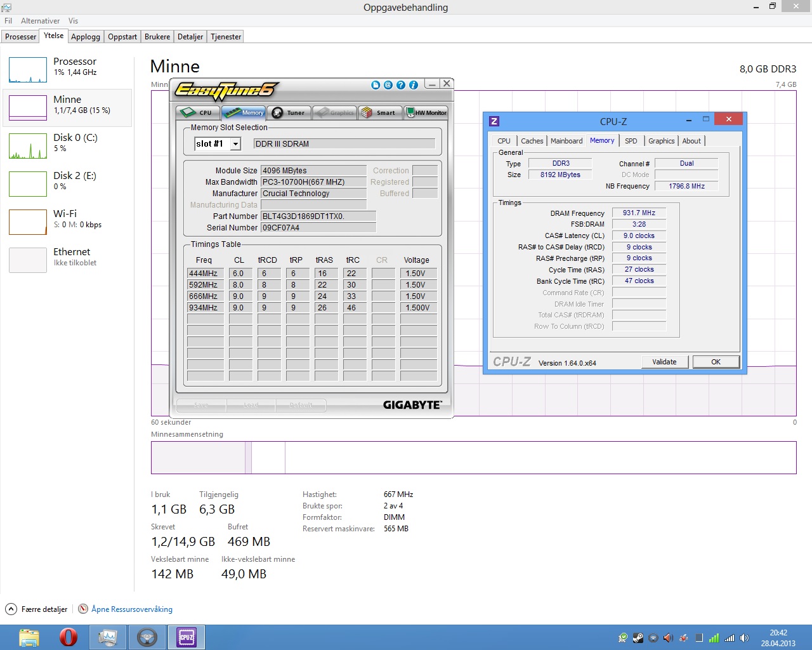This screenshot has height=650, width=812.
Task: Click the 934MHz cell in Timings Table
Action: 206,308
